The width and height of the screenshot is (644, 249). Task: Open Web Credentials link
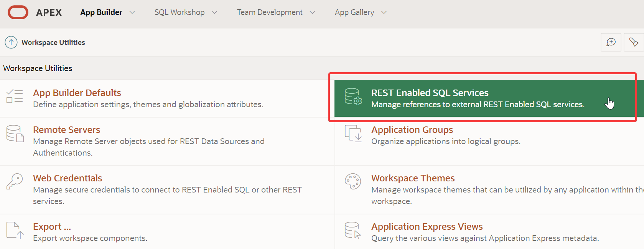68,178
